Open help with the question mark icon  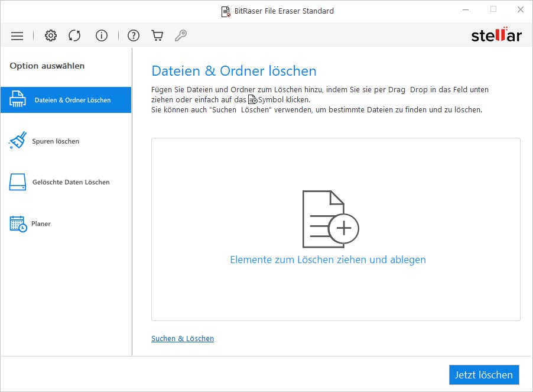134,36
